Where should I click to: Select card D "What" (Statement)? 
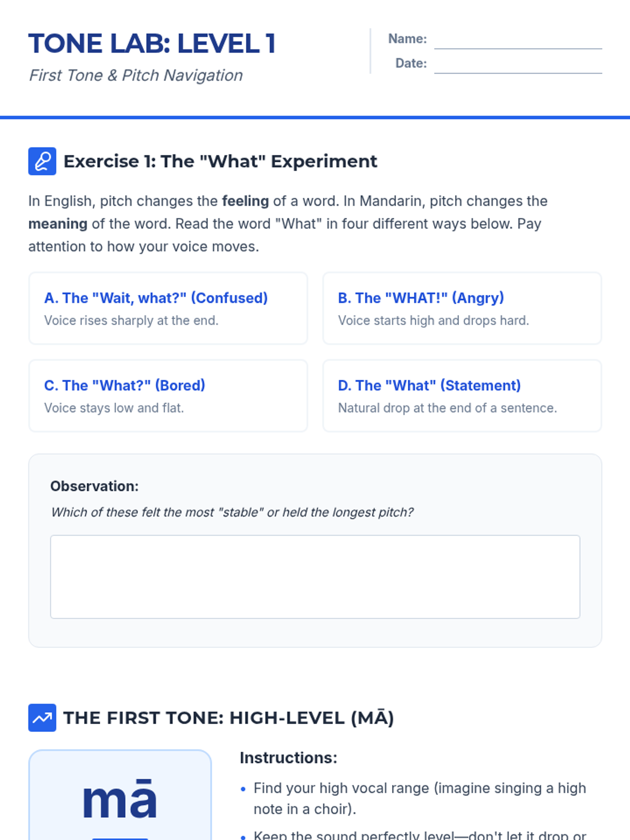pos(462,396)
